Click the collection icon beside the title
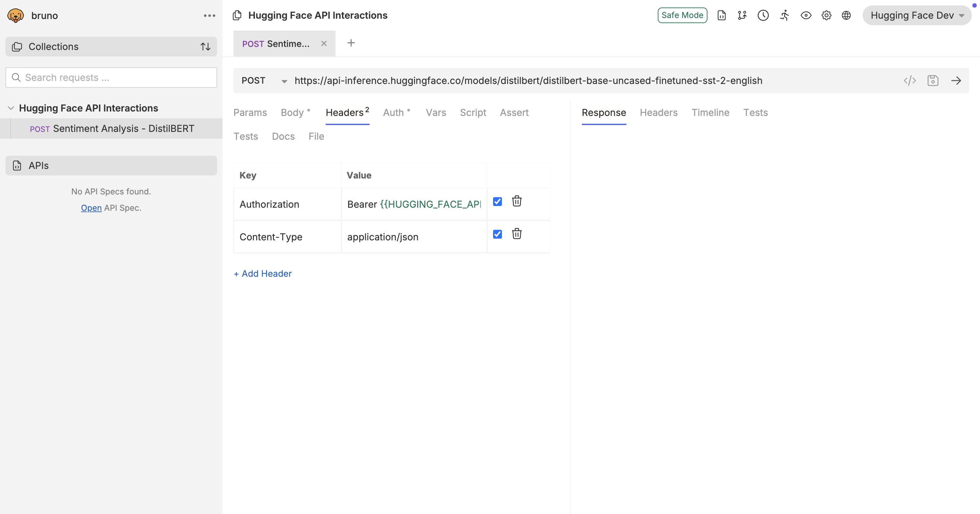 [237, 16]
